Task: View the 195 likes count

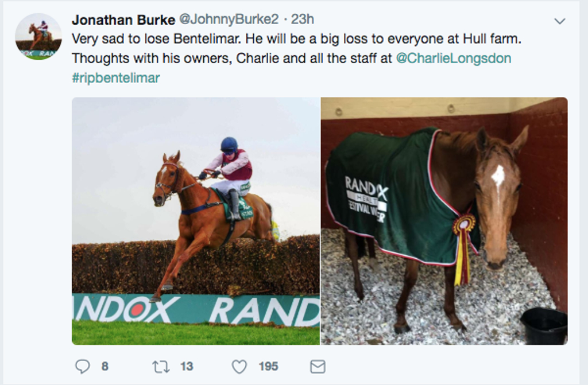Action: [268, 366]
